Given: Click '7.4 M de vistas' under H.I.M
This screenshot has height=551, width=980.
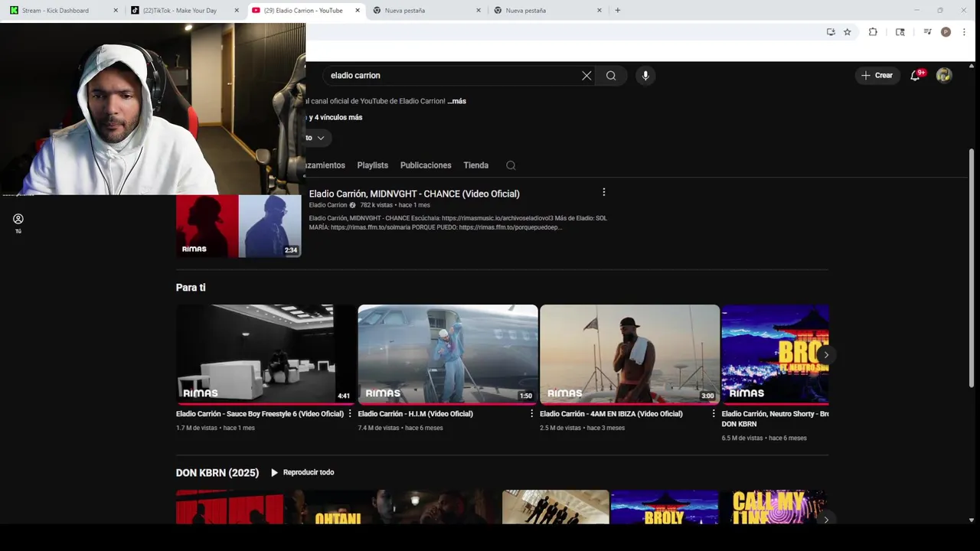Looking at the screenshot, I should click(380, 428).
